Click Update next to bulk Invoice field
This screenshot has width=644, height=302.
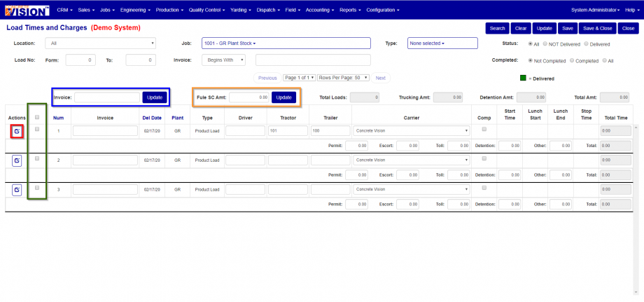(x=155, y=97)
